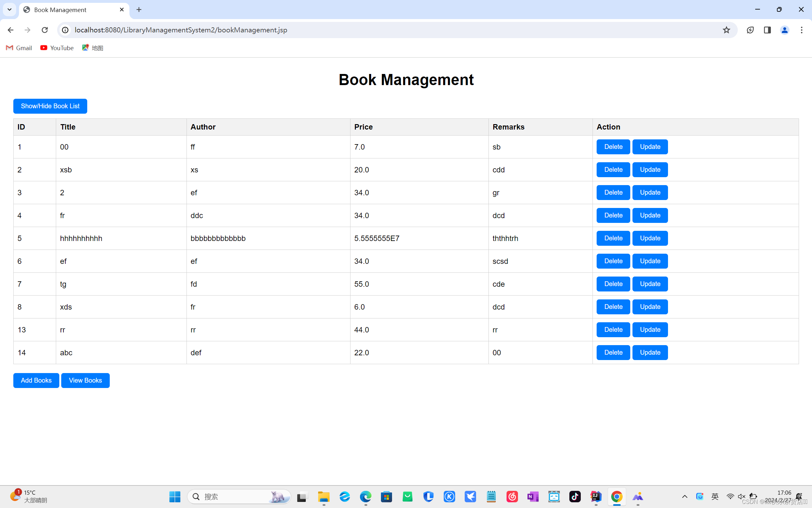Viewport: 812px width, 508px height.
Task: Go back to the previous page
Action: pyautogui.click(x=10, y=30)
